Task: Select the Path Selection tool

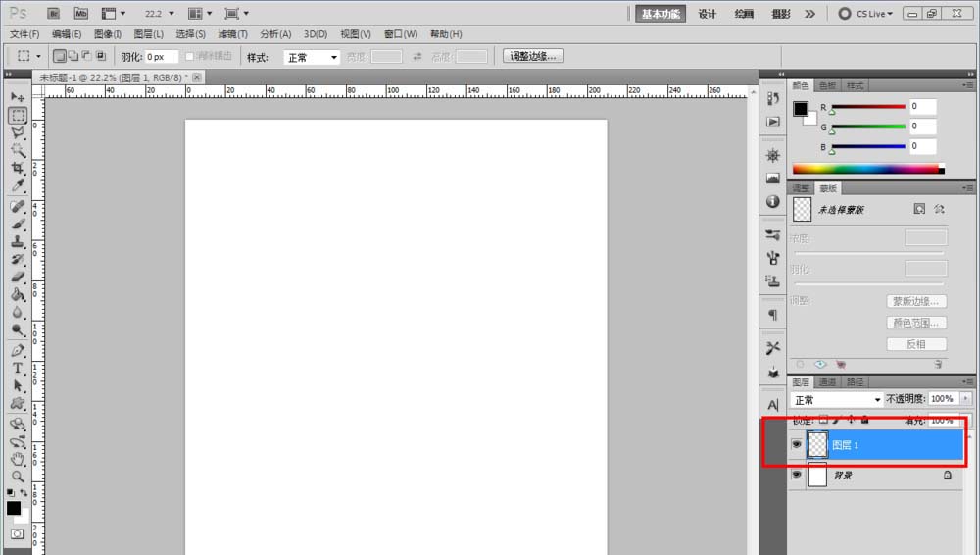Action: [18, 385]
